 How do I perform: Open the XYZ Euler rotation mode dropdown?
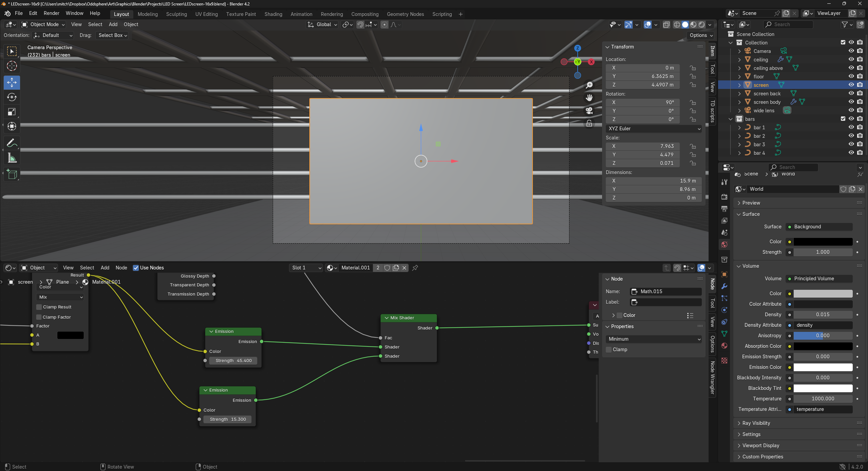tap(653, 129)
